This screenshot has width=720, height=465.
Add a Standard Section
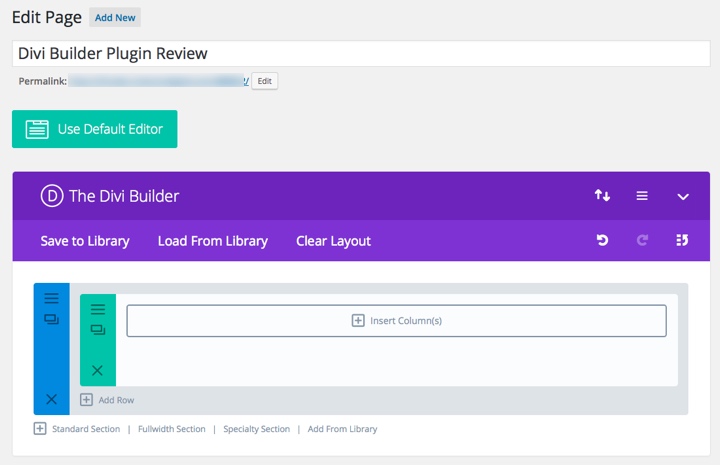pos(86,429)
